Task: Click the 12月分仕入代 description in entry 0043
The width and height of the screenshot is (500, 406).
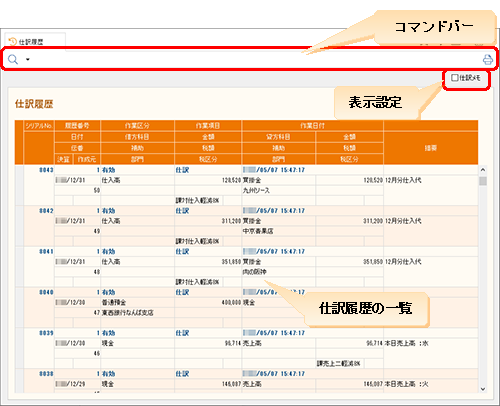Action: (403, 180)
